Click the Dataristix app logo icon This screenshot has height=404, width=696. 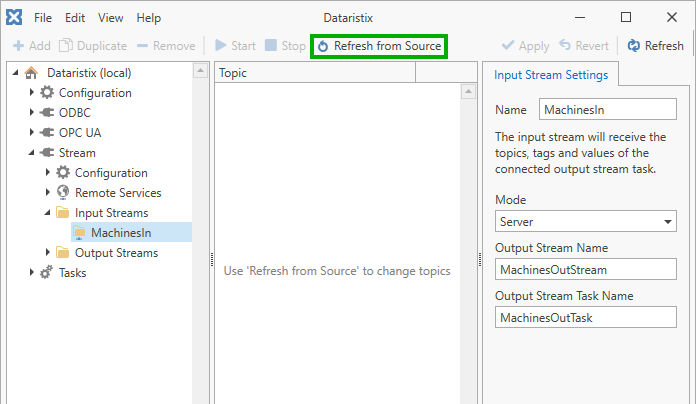coord(14,17)
